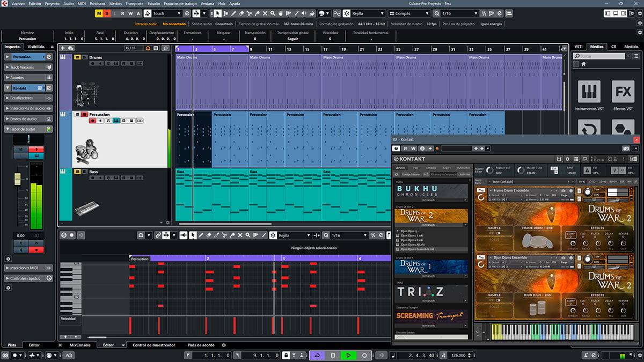This screenshot has width=644, height=362.
Task: Open Kontakt settings gear icon
Action: click(567, 159)
